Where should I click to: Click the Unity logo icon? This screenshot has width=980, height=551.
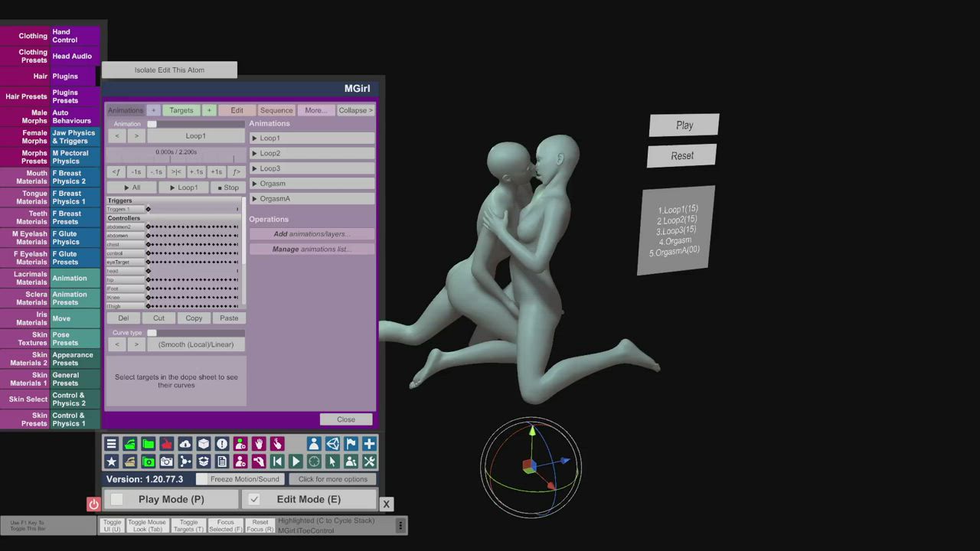[332, 444]
